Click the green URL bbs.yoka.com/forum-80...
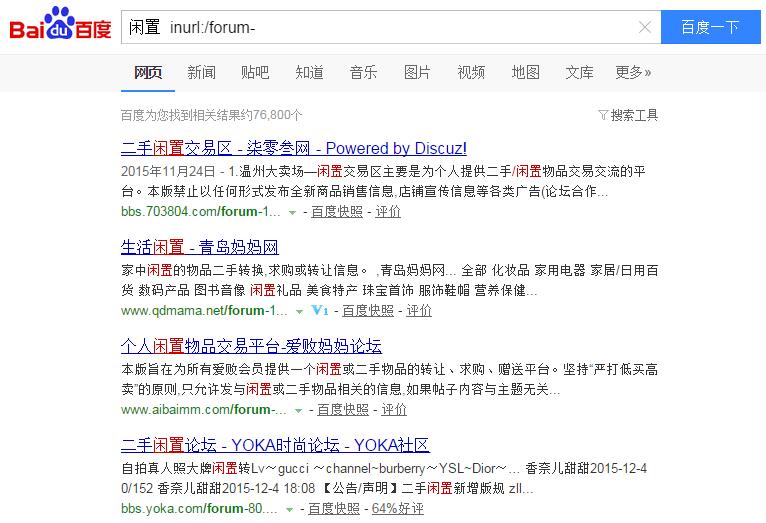The width and height of the screenshot is (766, 523). [x=199, y=509]
